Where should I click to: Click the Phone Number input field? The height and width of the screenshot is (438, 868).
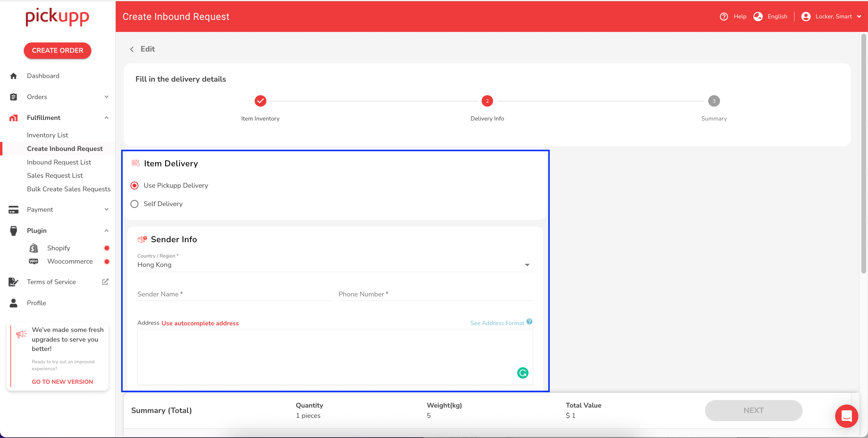[x=436, y=294]
